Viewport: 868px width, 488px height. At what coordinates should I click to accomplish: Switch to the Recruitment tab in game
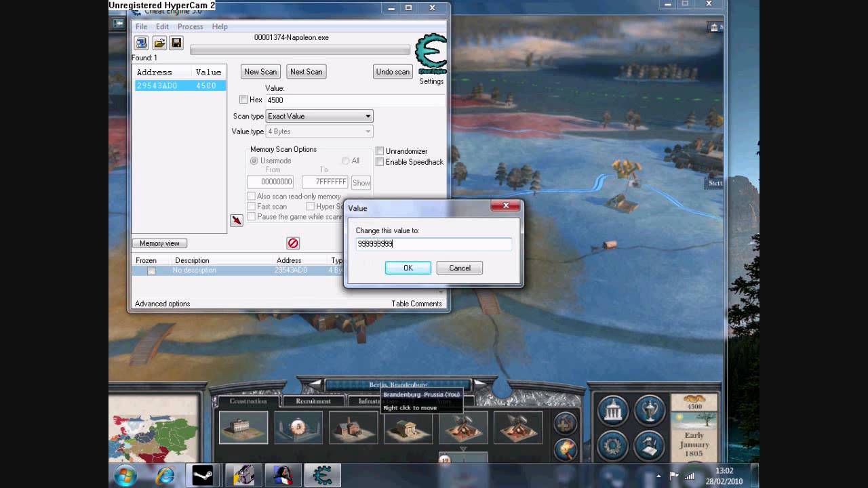[313, 401]
